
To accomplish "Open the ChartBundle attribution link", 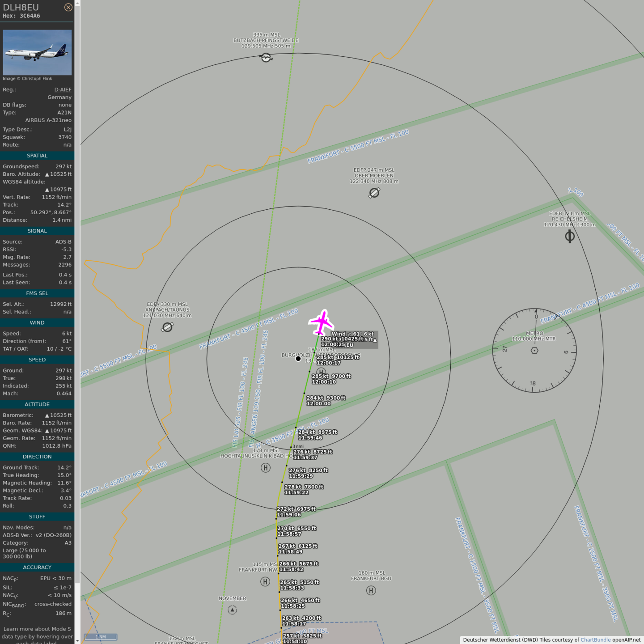I will tap(595, 640).
